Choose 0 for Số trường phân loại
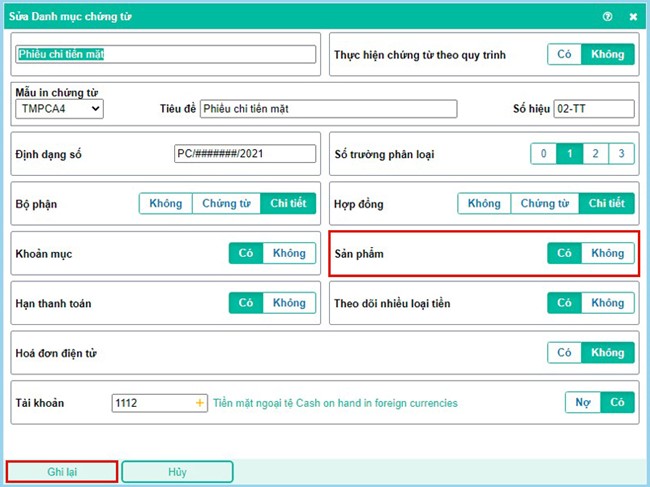The height and width of the screenshot is (487, 650). (x=543, y=154)
